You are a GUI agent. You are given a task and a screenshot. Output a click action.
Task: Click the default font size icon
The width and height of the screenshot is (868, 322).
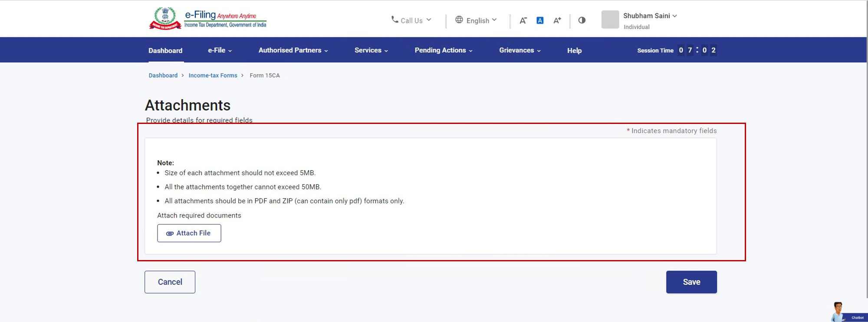click(540, 20)
